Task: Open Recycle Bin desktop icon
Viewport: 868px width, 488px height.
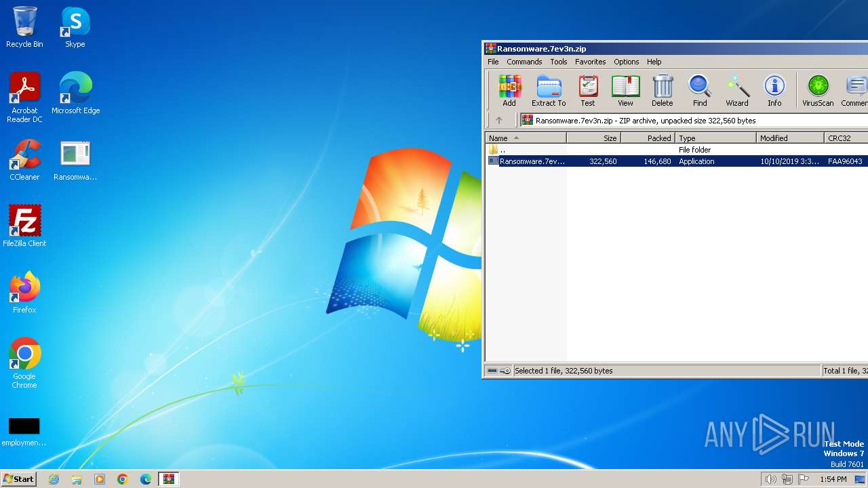Action: coord(24,27)
